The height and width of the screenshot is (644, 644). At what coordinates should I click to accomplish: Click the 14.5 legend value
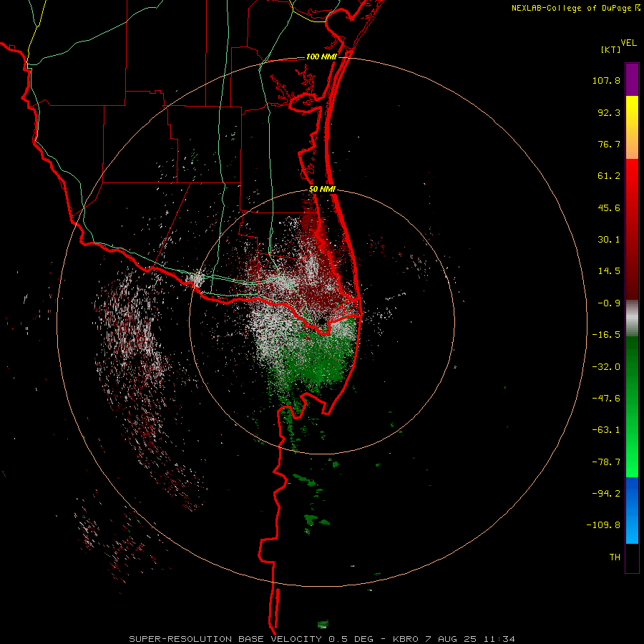609,271
